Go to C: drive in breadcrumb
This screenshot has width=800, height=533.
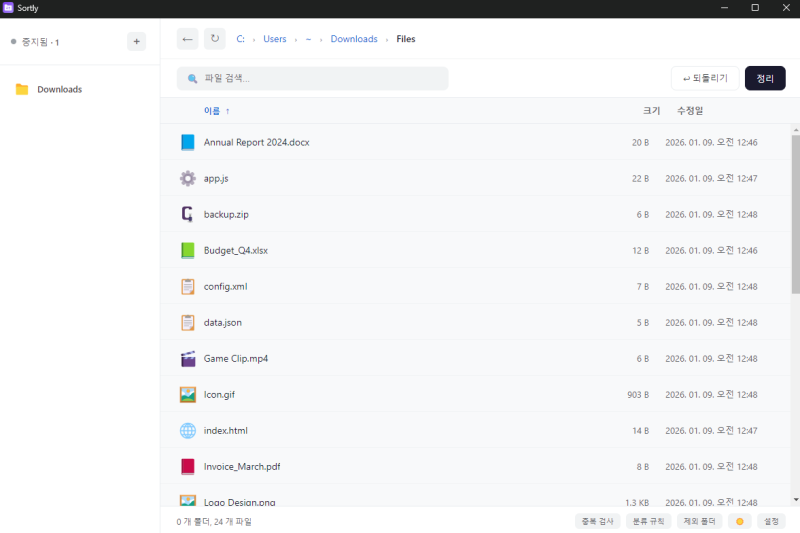(x=240, y=39)
